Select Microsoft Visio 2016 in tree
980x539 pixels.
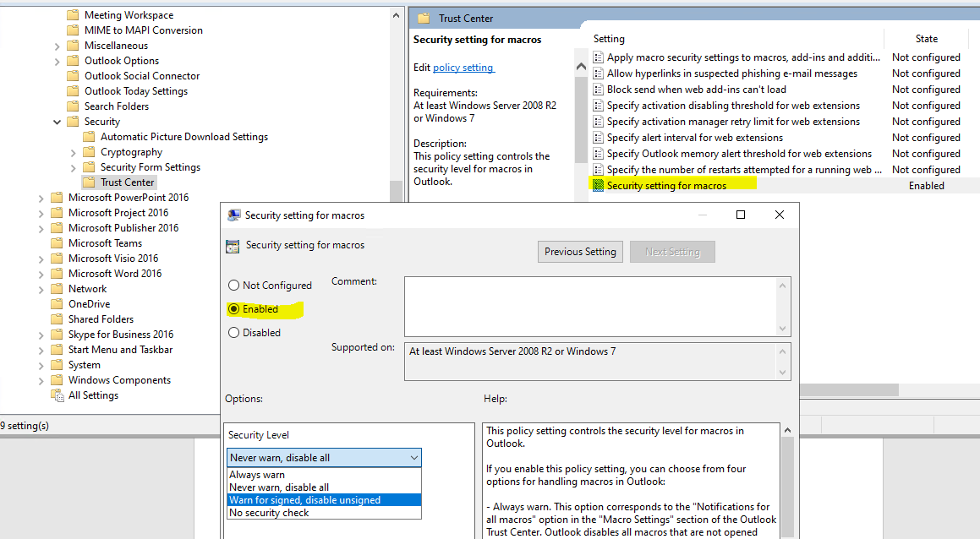[113, 259]
